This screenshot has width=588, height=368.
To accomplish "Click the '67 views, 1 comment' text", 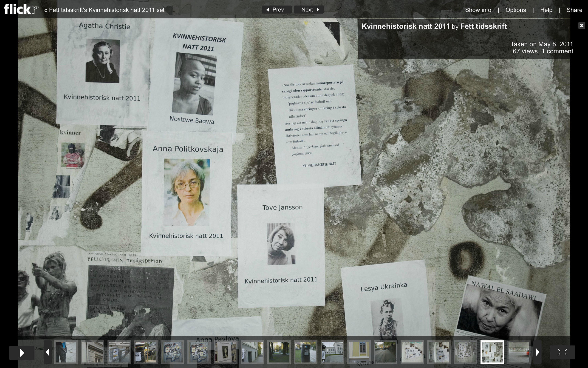I will click(x=543, y=51).
